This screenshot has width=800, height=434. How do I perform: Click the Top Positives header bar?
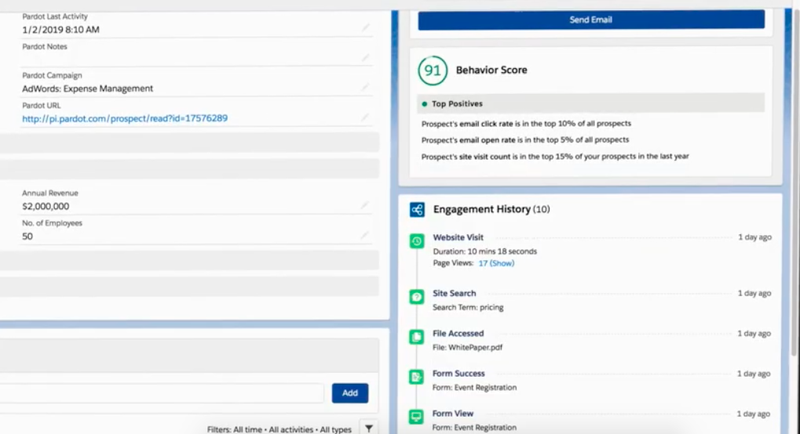coord(591,104)
